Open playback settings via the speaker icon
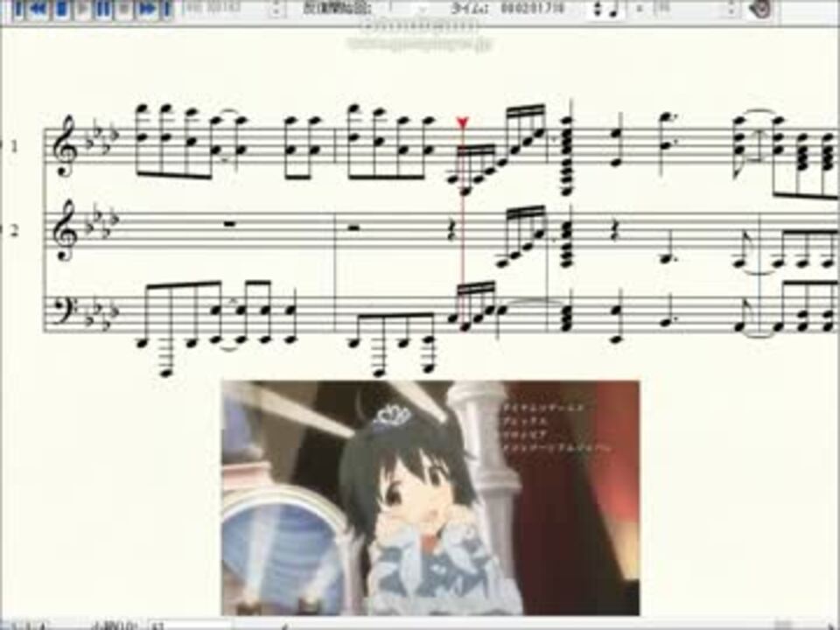The width and height of the screenshot is (840, 630). [x=759, y=9]
